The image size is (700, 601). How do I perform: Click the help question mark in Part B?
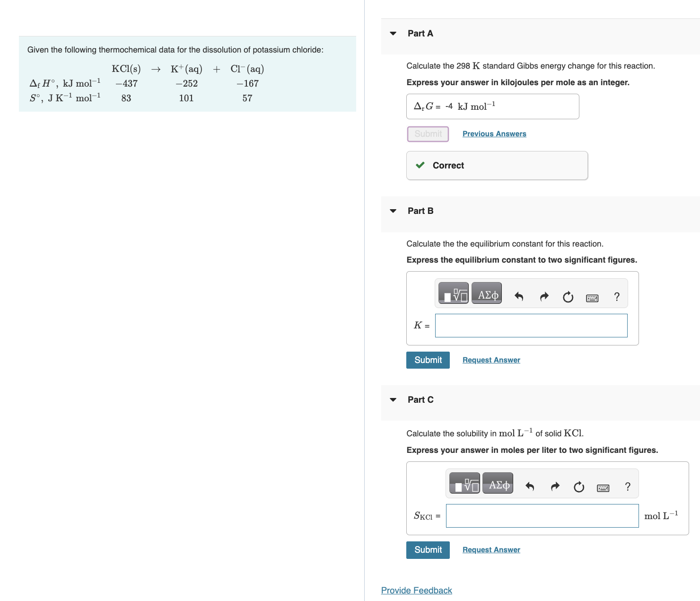616,297
